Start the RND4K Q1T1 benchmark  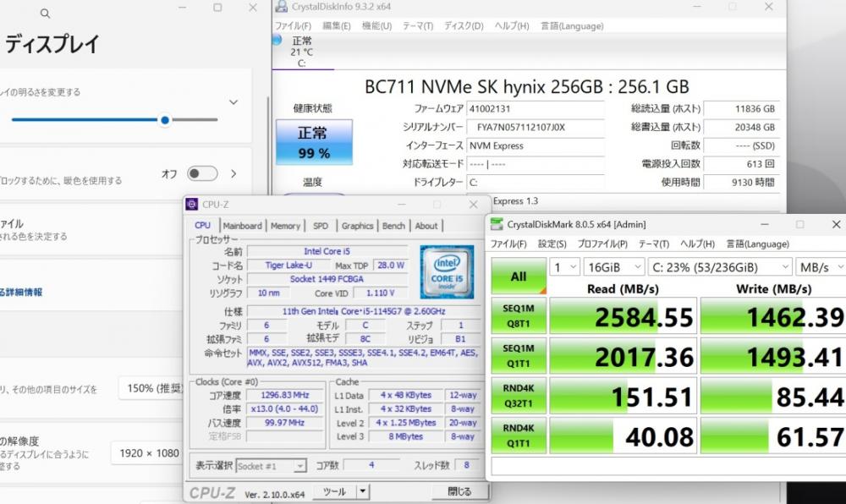519,436
